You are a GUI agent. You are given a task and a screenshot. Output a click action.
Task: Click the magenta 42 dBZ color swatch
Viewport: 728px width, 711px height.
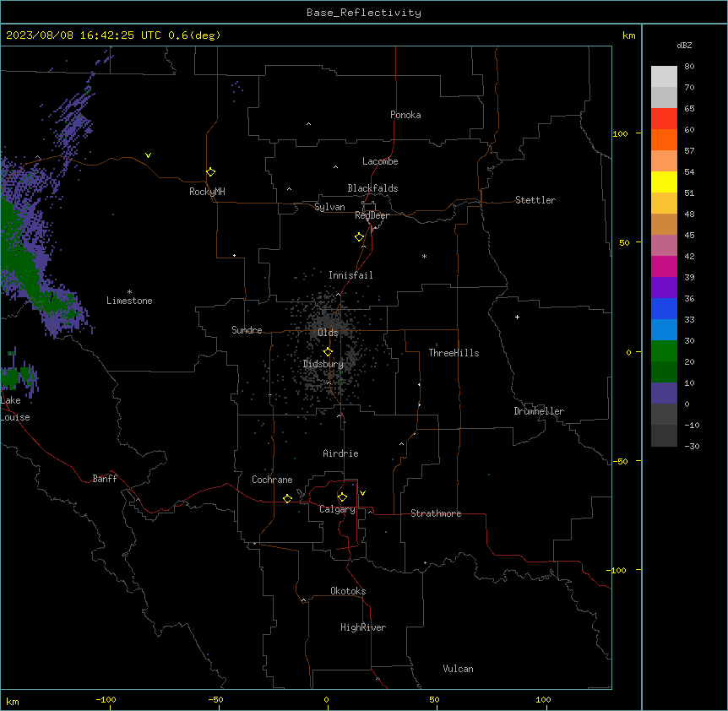(664, 266)
